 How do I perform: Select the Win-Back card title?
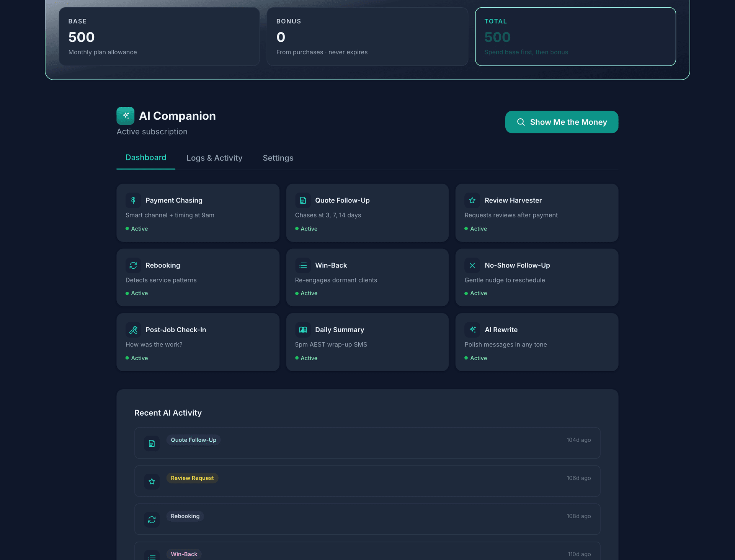pos(331,265)
